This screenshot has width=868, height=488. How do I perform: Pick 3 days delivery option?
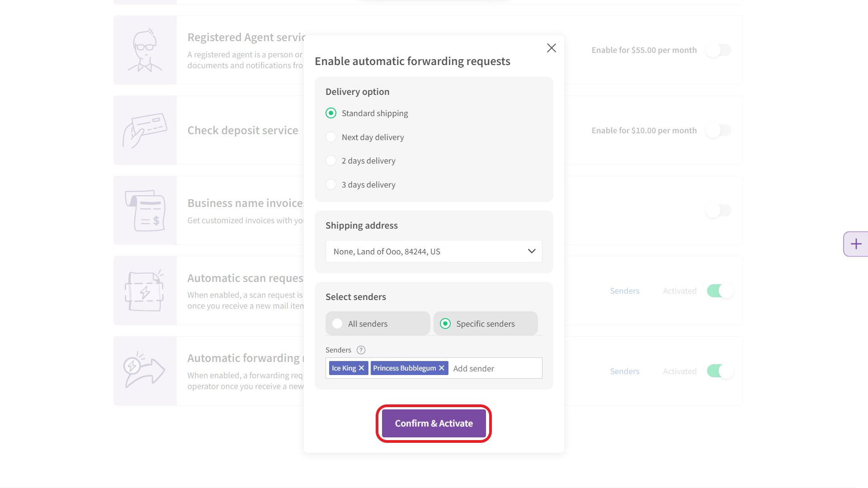click(x=331, y=185)
